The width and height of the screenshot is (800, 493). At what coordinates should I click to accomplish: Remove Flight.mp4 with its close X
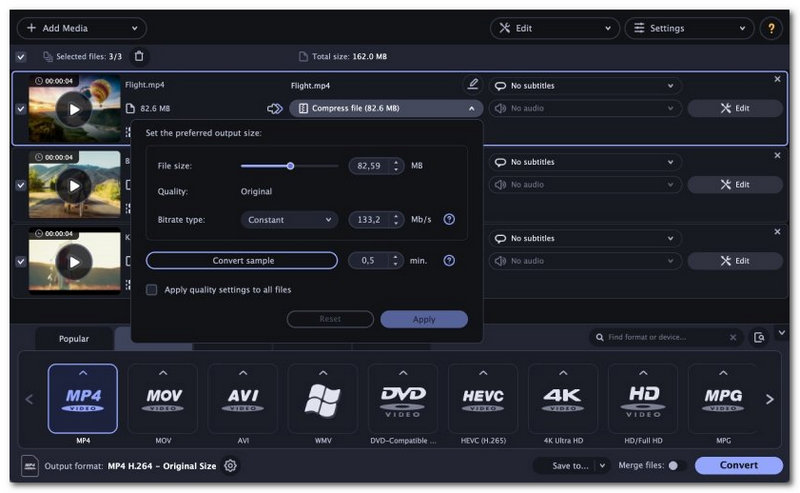[x=777, y=79]
